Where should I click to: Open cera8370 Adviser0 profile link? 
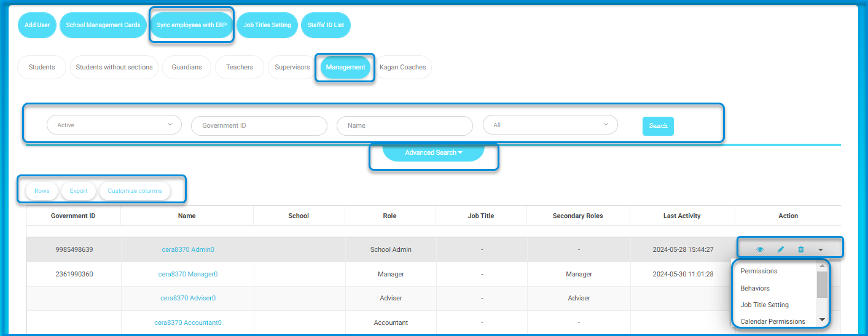point(188,298)
